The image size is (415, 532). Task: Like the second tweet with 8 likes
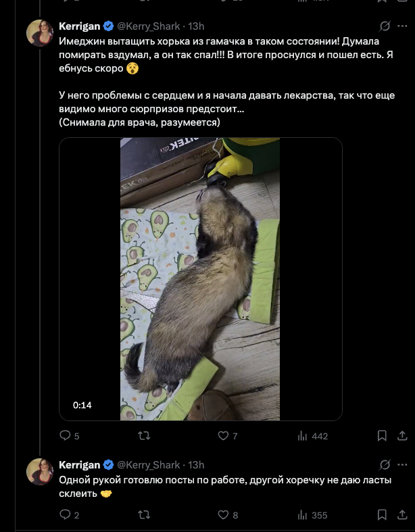coord(222,515)
